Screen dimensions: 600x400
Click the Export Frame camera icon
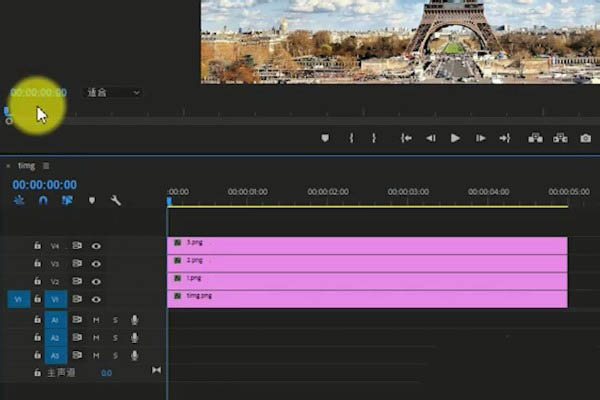[586, 138]
